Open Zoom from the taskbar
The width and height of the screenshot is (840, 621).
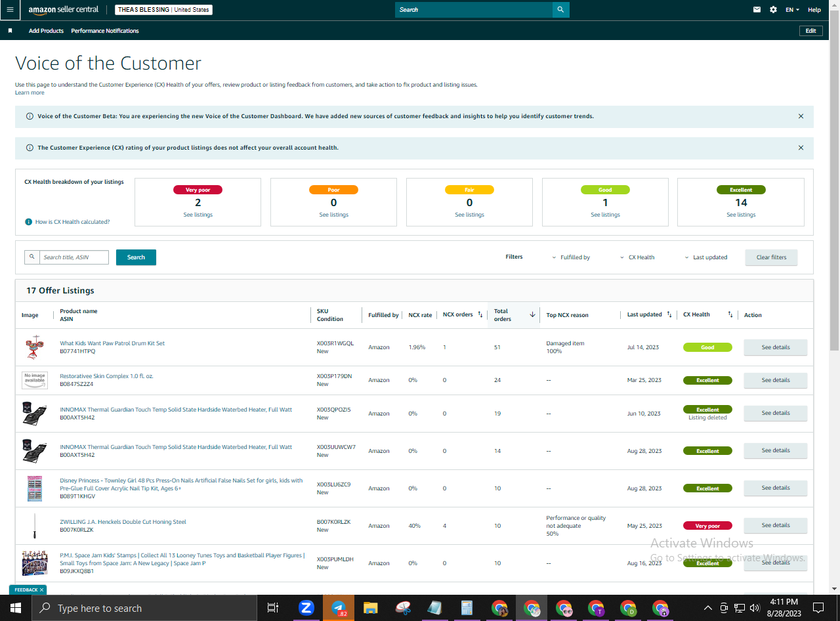(x=306, y=608)
